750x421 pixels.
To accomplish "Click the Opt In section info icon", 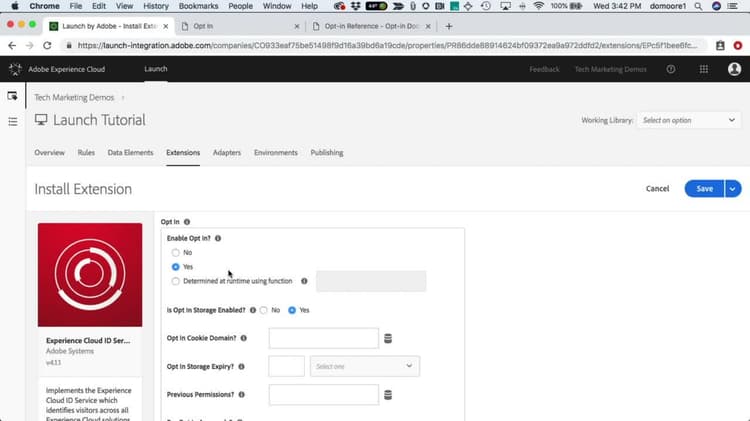I will coord(187,222).
